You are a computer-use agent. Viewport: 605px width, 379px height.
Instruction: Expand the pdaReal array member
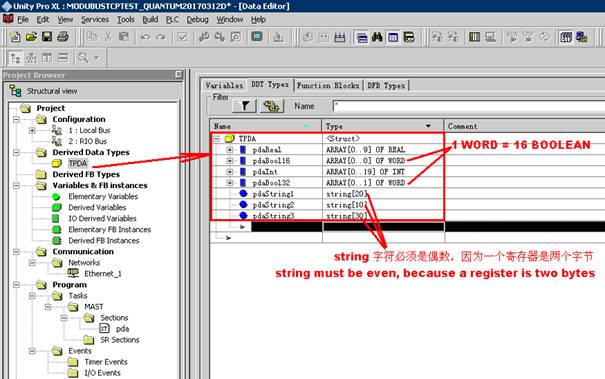[x=230, y=150]
